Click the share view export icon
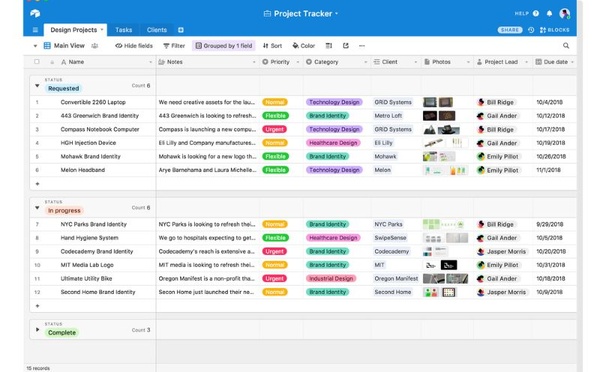Screen dimensions: 600x372 click(346, 46)
